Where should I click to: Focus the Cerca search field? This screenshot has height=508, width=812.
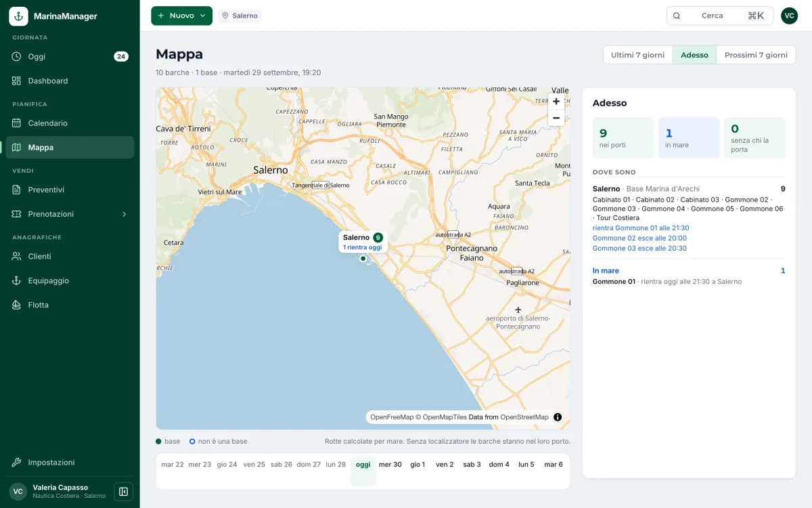coord(720,16)
